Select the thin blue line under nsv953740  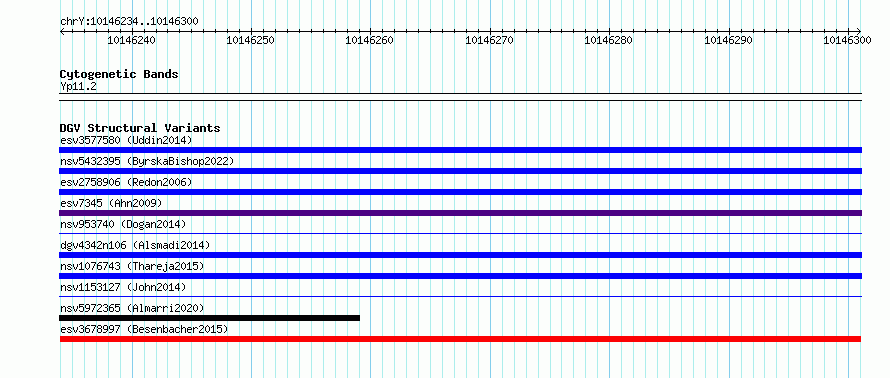tap(460, 233)
